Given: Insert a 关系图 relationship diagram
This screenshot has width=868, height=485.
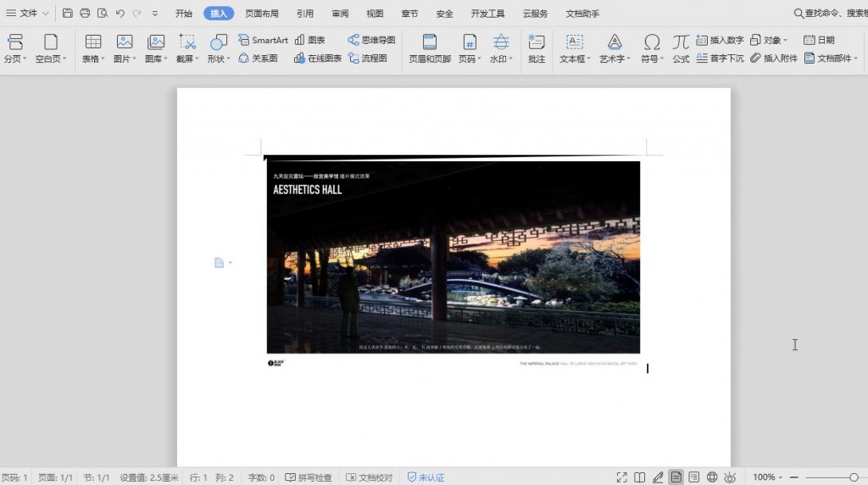Looking at the screenshot, I should pos(258,59).
